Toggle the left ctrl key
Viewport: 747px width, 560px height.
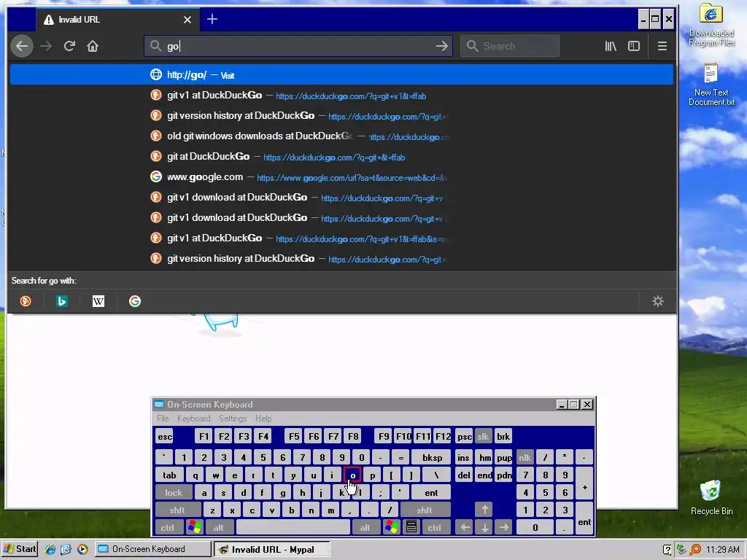[x=167, y=527]
